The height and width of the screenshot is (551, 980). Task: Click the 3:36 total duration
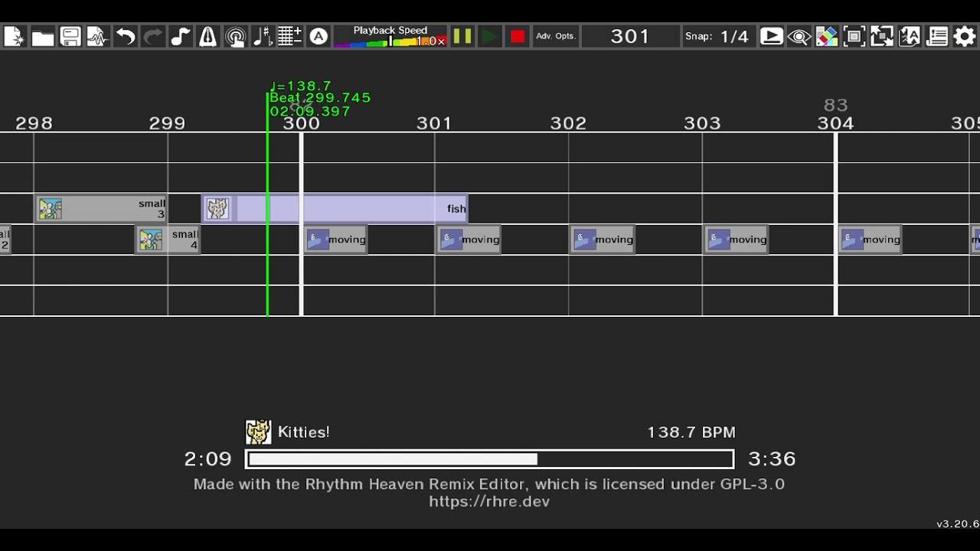point(772,459)
